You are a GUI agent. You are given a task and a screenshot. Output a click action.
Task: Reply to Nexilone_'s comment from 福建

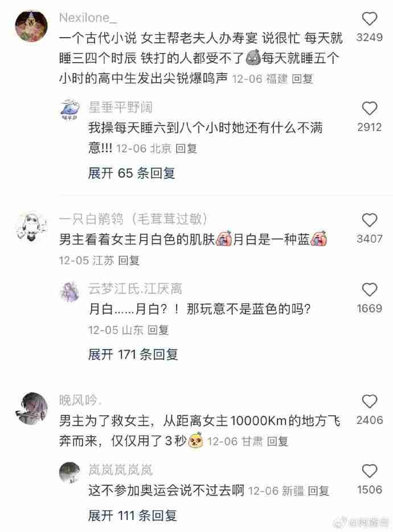(302, 79)
